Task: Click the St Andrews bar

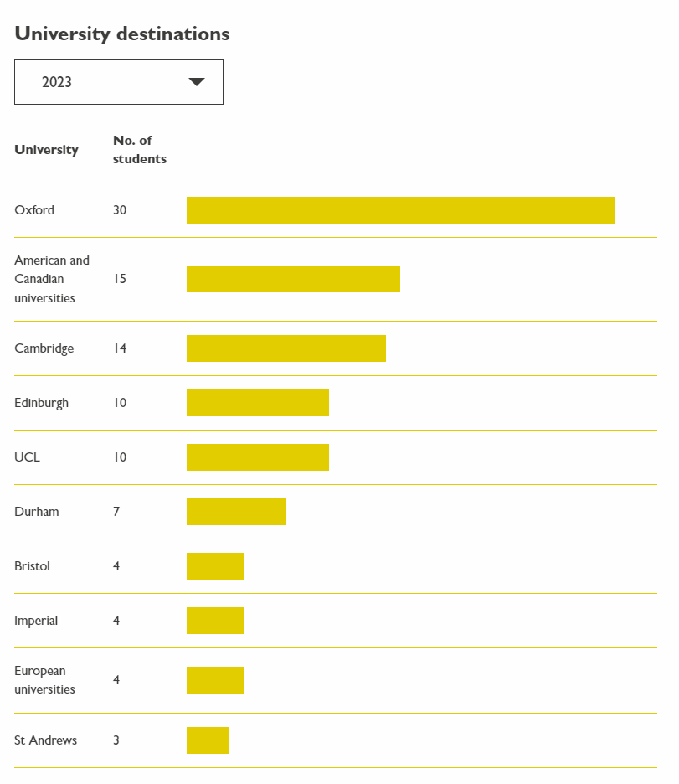Action: pyautogui.click(x=208, y=740)
